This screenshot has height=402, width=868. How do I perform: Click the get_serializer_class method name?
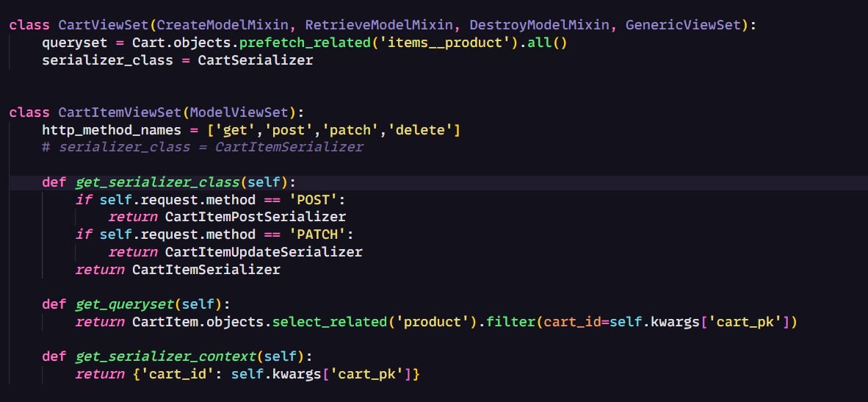tap(156, 182)
